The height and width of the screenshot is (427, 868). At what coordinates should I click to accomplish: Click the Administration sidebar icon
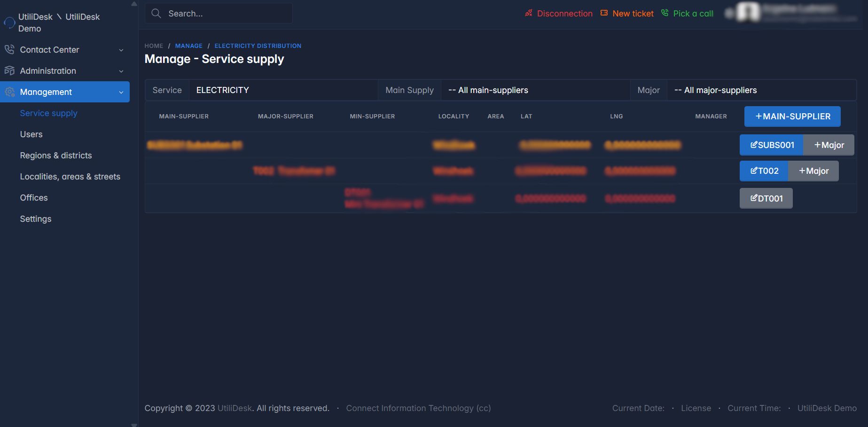coord(9,70)
